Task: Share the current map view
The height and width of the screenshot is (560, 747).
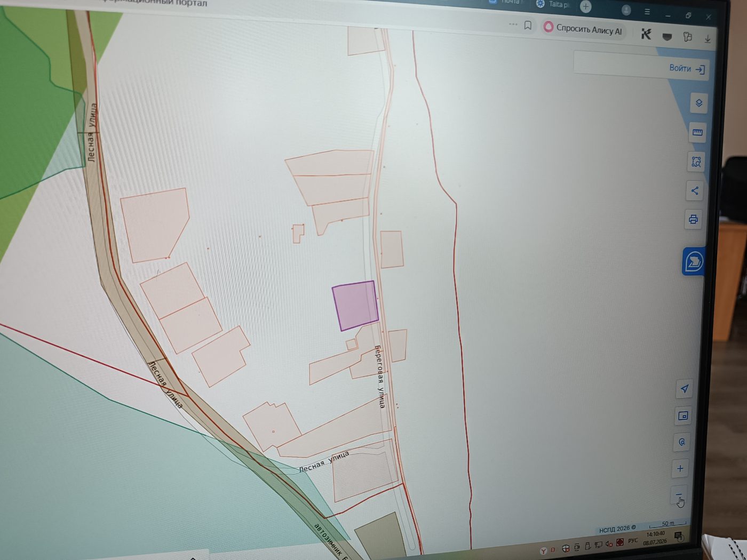Action: (x=694, y=190)
